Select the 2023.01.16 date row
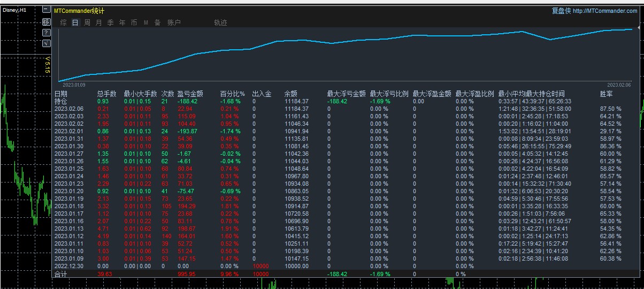This screenshot has height=289, width=644. (69, 221)
